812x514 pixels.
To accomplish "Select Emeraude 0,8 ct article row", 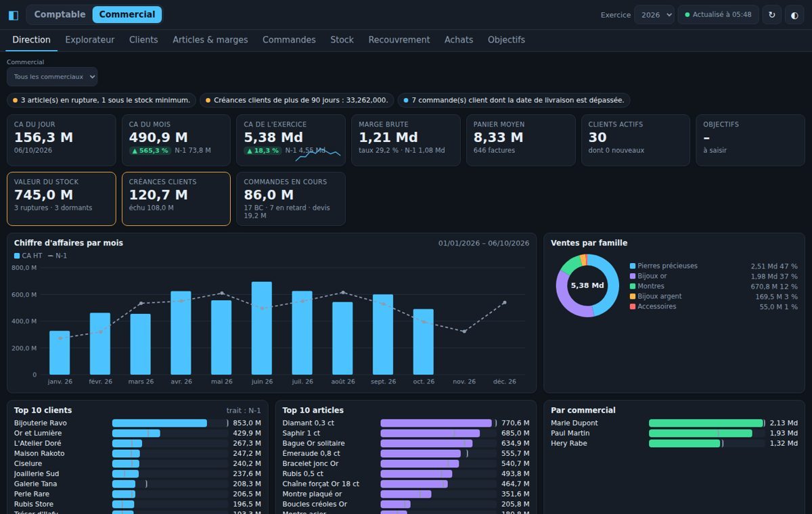I will point(406,454).
